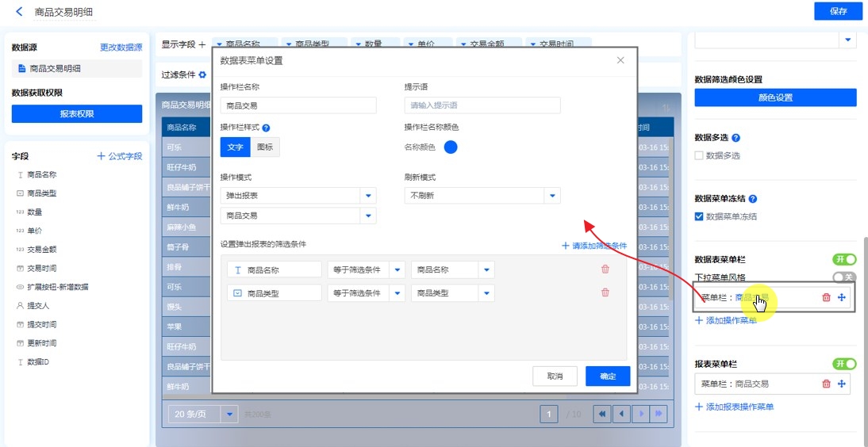Click the help icon beside 操作栏样式

(267, 128)
